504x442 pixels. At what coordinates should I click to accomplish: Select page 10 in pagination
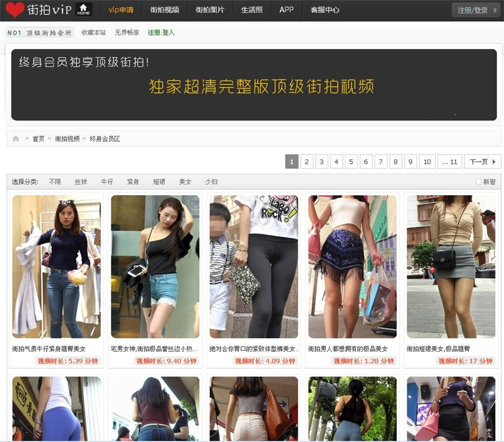pyautogui.click(x=427, y=162)
